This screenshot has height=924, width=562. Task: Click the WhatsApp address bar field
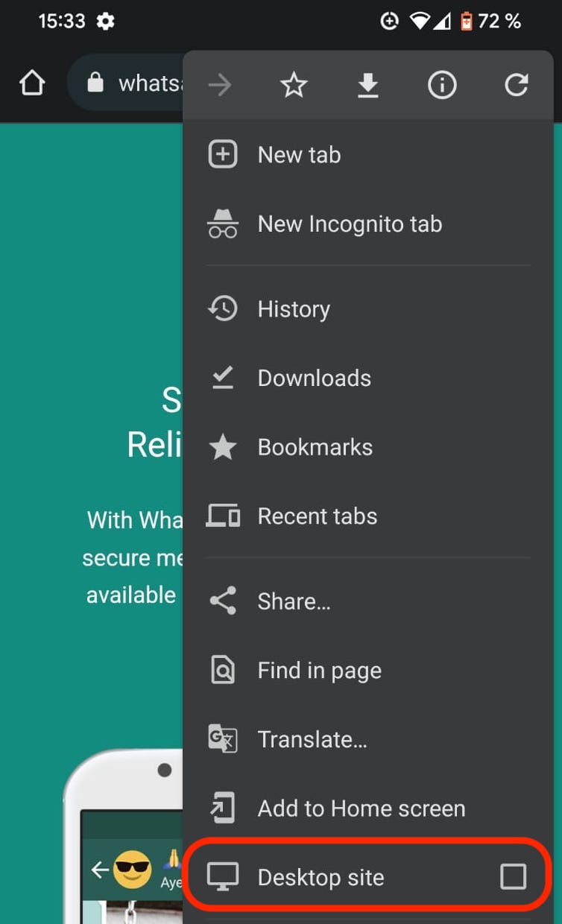click(x=145, y=83)
